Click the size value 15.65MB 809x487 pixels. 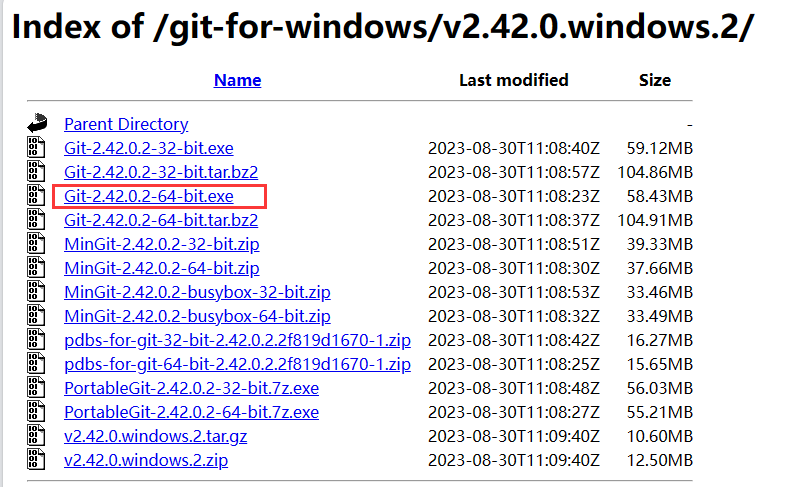pyautogui.click(x=659, y=364)
